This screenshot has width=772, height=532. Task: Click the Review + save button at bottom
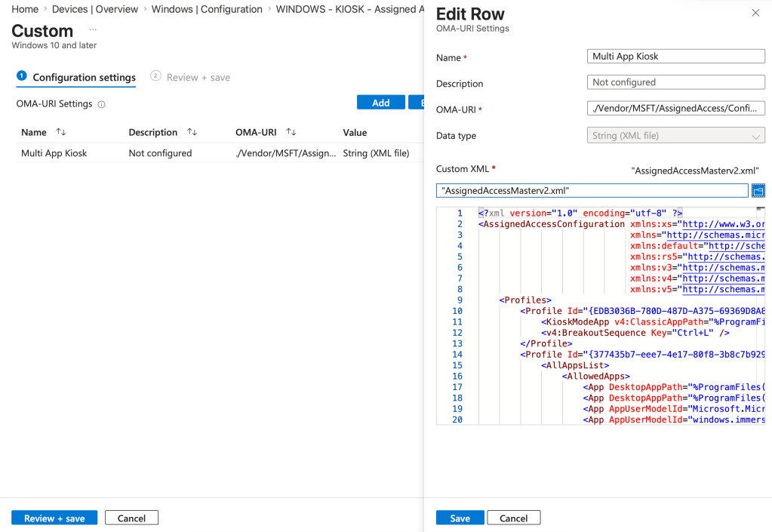coord(54,518)
